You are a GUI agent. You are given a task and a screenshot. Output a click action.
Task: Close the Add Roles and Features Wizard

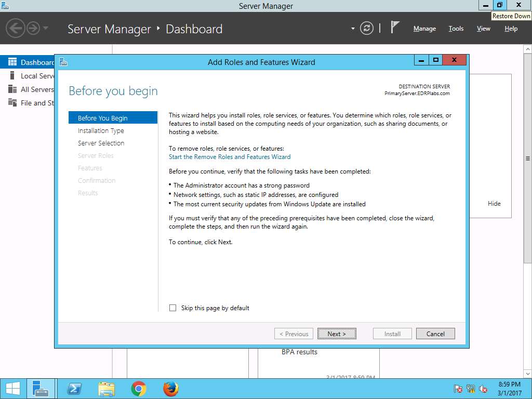(x=454, y=60)
